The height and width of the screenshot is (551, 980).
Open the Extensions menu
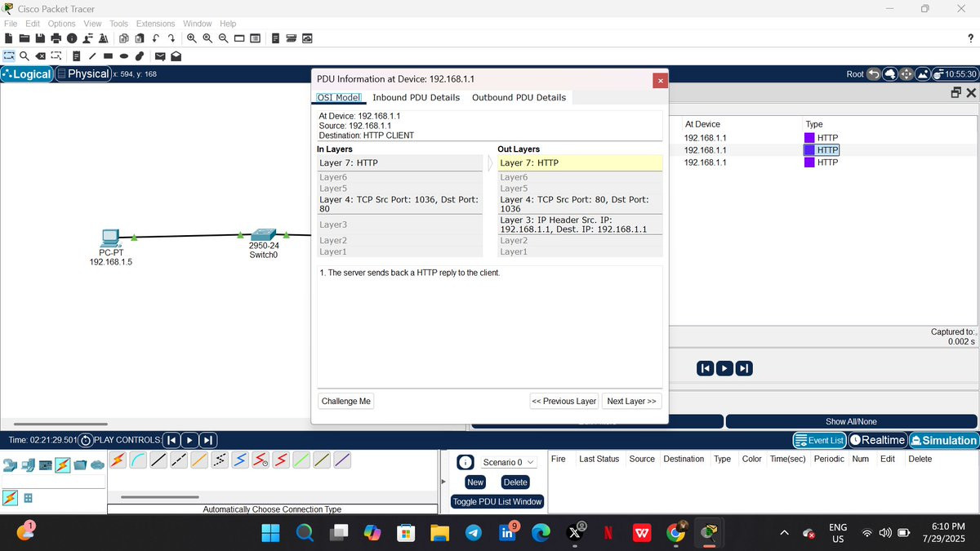[x=155, y=24]
